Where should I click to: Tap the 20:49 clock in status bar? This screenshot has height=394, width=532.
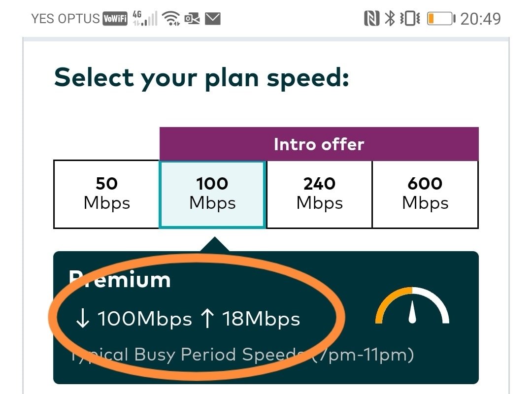pos(480,19)
